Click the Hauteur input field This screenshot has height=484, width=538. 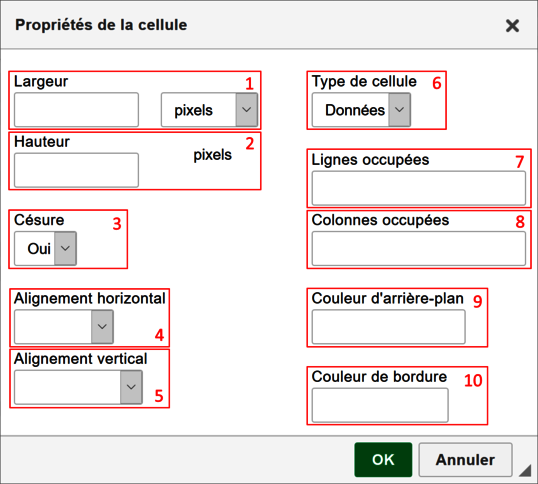click(x=77, y=170)
